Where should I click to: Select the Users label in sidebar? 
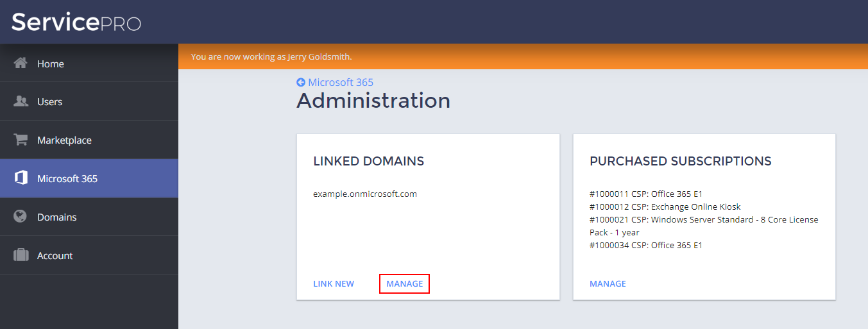click(x=50, y=102)
